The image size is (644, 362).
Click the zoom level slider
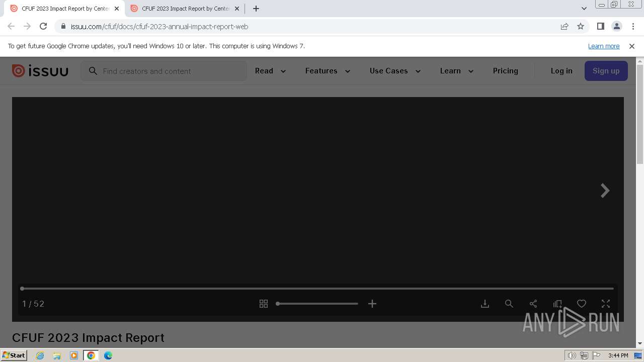point(317,304)
